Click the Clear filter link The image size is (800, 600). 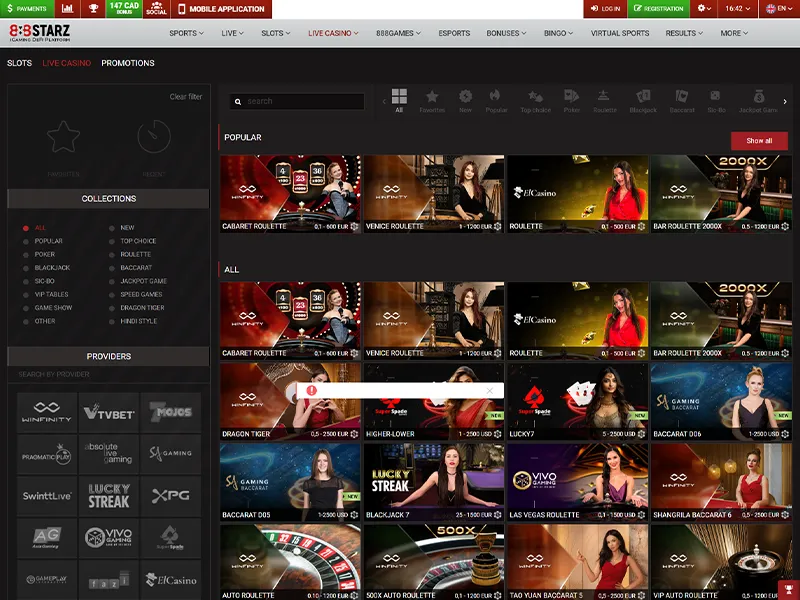[x=186, y=97]
